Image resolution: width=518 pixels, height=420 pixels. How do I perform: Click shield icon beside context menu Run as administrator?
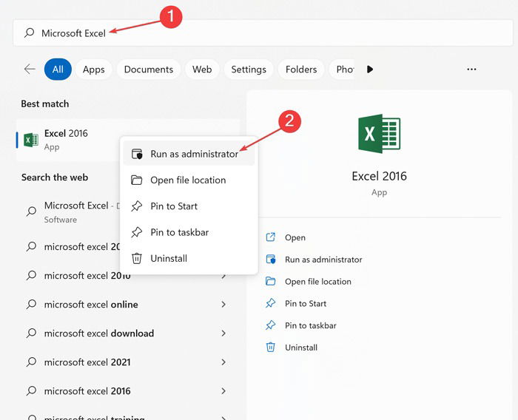(137, 154)
